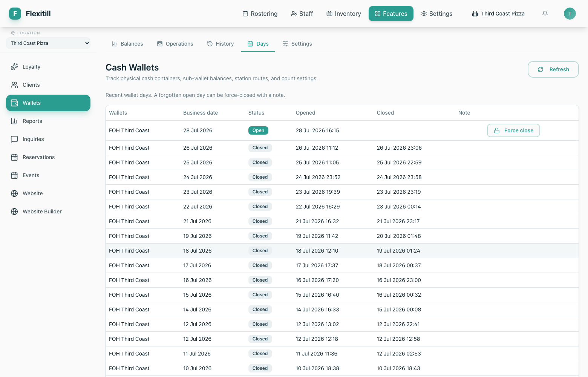The width and height of the screenshot is (588, 377).
Task: Click the Note column header
Action: point(464,113)
